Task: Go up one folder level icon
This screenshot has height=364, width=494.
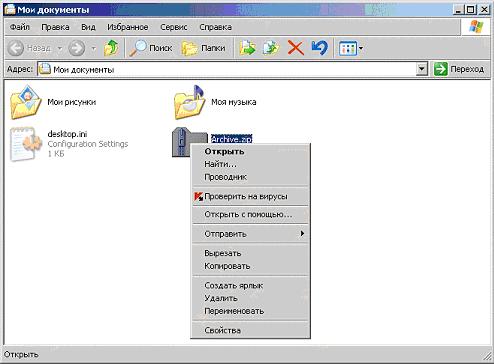Action: click(111, 48)
